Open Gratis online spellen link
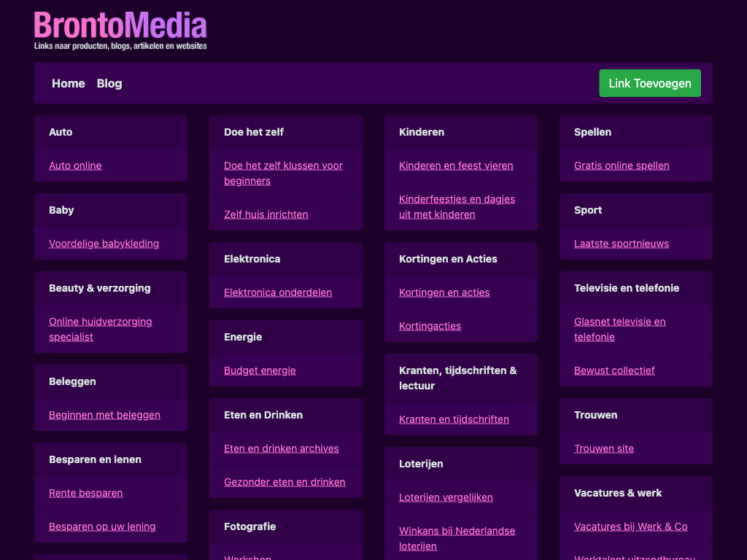747x560 pixels. tap(622, 166)
